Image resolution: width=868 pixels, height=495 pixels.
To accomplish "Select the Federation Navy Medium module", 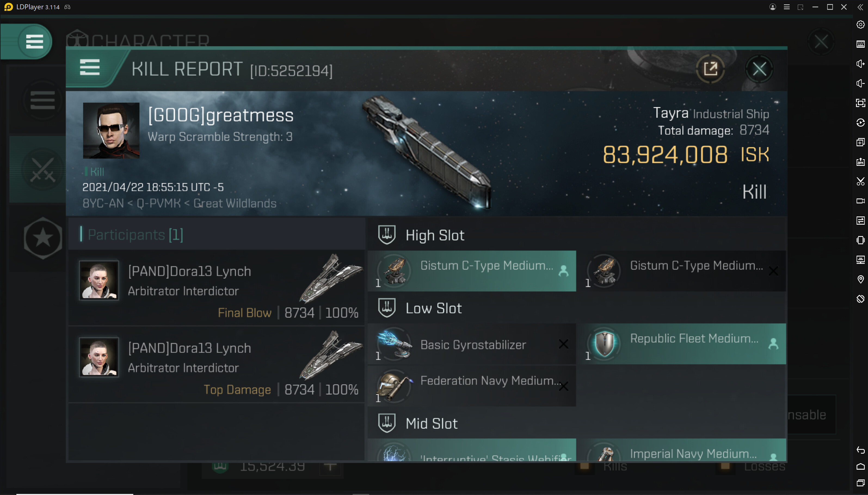I will pyautogui.click(x=472, y=386).
